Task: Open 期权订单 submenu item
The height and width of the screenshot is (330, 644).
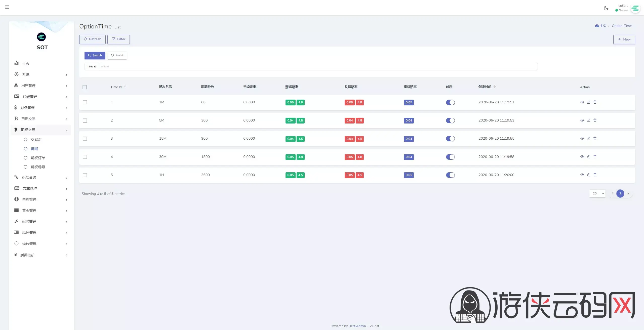Action: pos(38,158)
